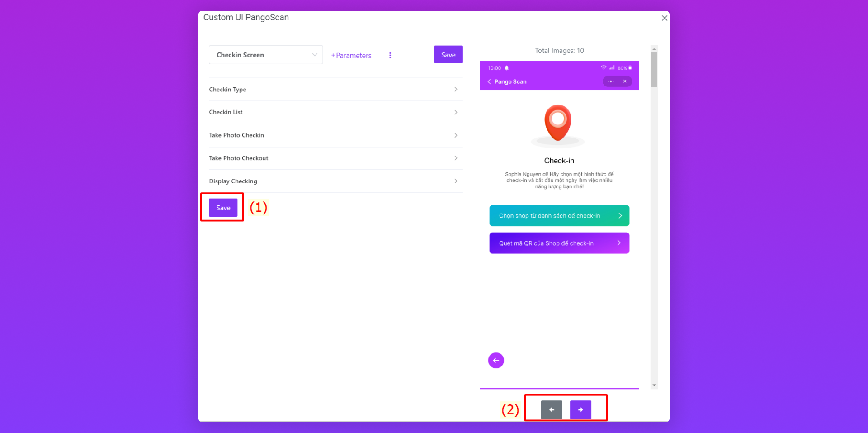Open the Checkin Screen dropdown
The image size is (868, 433).
click(266, 55)
